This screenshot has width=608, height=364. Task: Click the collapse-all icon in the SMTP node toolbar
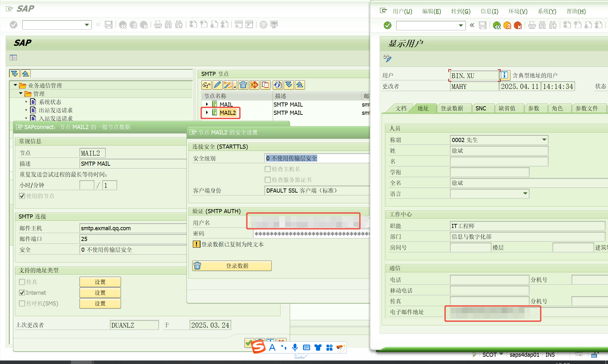point(300,85)
